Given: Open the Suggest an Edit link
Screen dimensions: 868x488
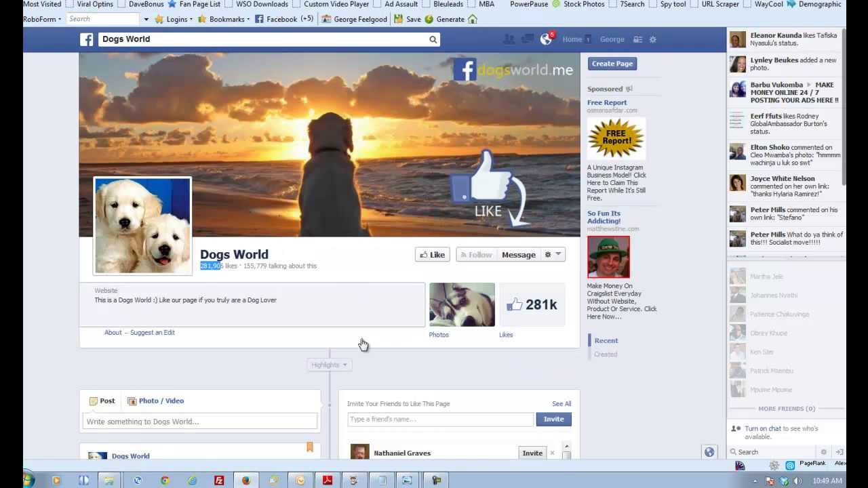Looking at the screenshot, I should [153, 333].
